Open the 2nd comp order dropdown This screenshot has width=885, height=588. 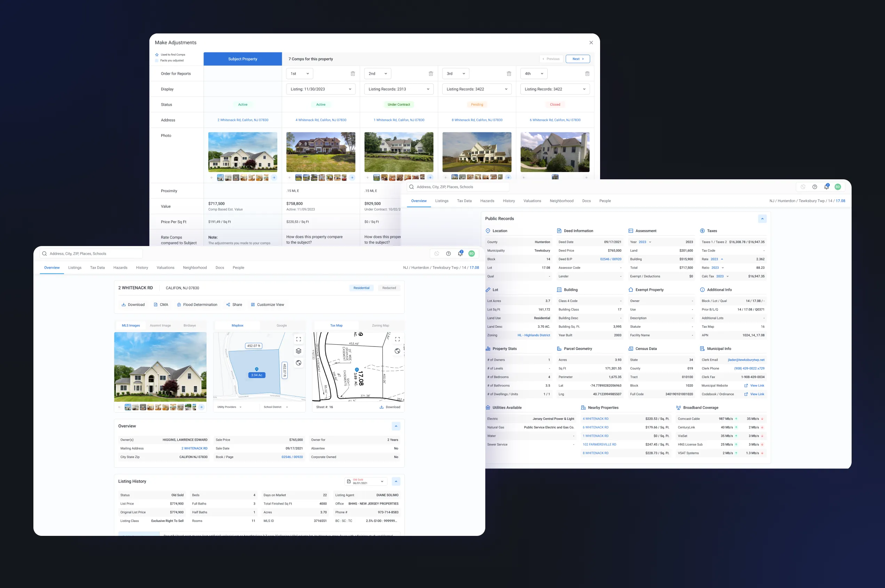[377, 74]
